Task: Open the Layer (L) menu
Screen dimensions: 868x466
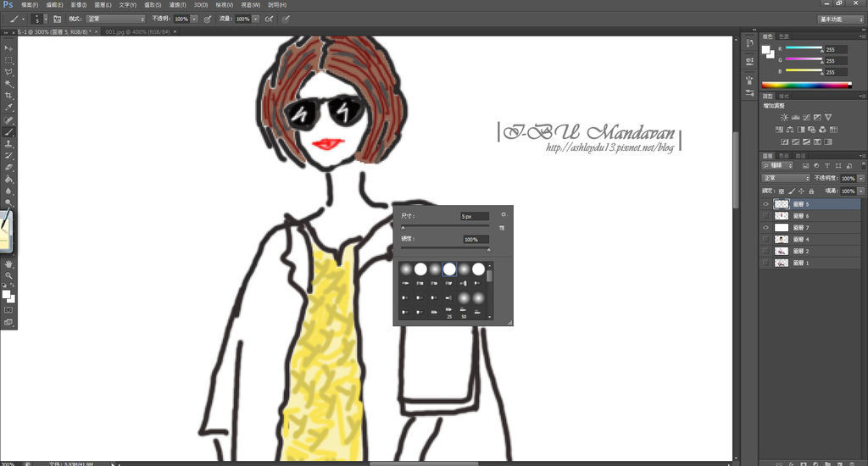Action: coord(103,4)
